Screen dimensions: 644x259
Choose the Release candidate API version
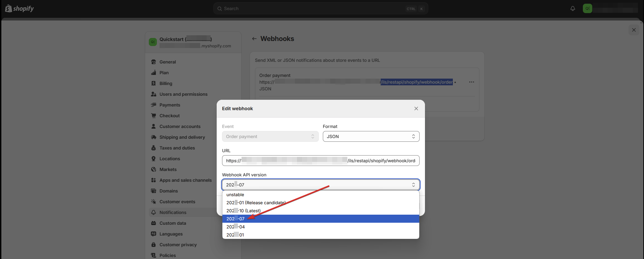[x=256, y=203]
